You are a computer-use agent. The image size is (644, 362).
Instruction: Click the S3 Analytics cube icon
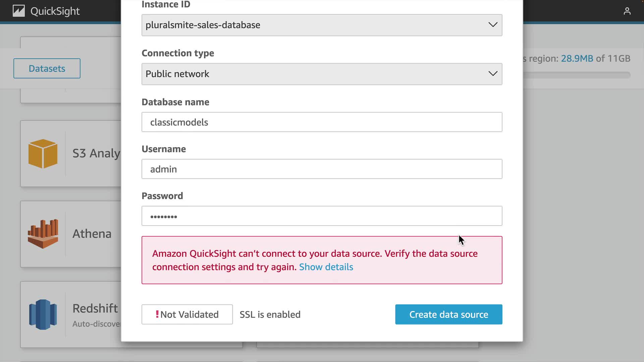(43, 154)
